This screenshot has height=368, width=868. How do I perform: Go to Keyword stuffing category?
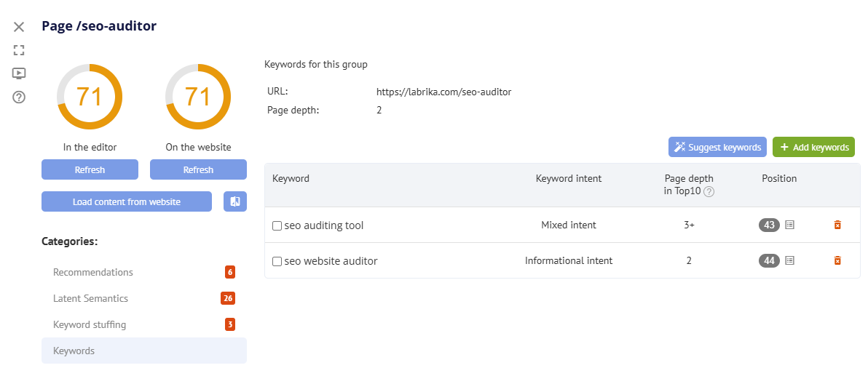[90, 324]
